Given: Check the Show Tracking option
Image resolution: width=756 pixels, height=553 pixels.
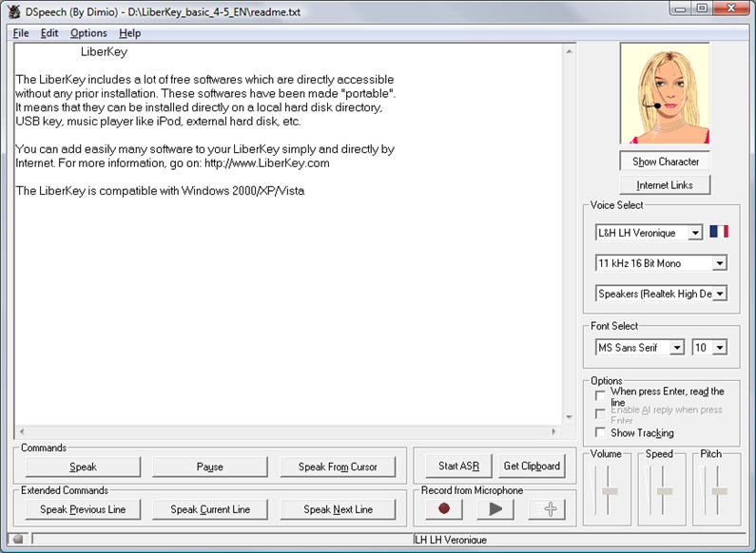Looking at the screenshot, I should tap(600, 432).
